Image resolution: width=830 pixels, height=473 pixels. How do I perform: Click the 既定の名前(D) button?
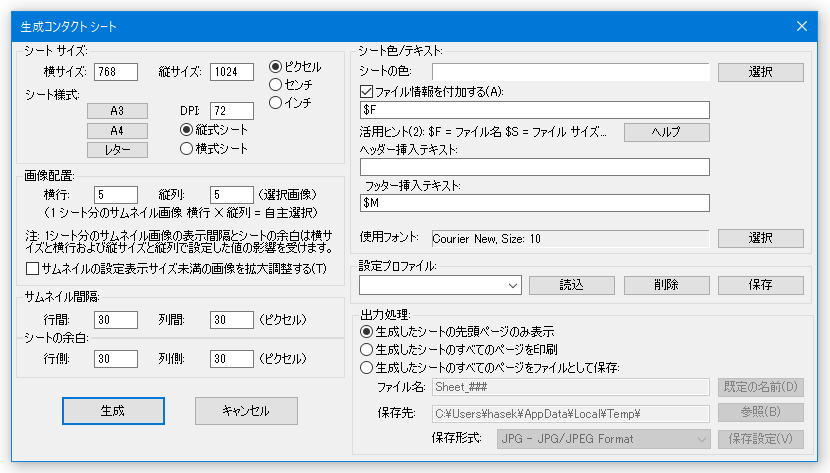pyautogui.click(x=761, y=387)
